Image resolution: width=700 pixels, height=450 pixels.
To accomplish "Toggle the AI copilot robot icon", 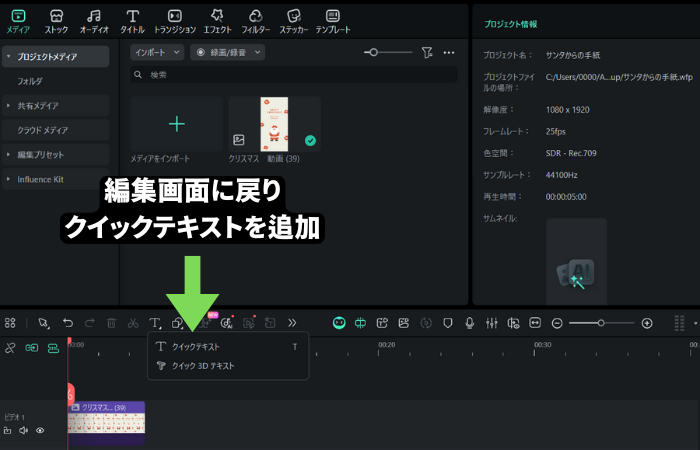I will [x=339, y=323].
